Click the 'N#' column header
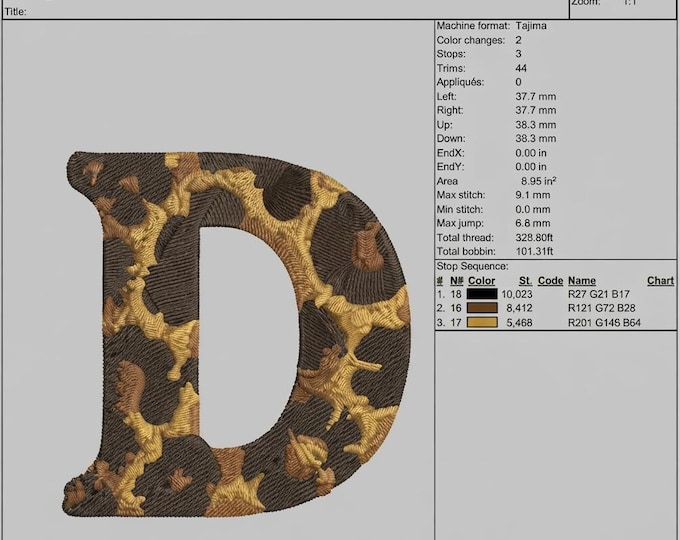The image size is (680, 540). (x=456, y=281)
